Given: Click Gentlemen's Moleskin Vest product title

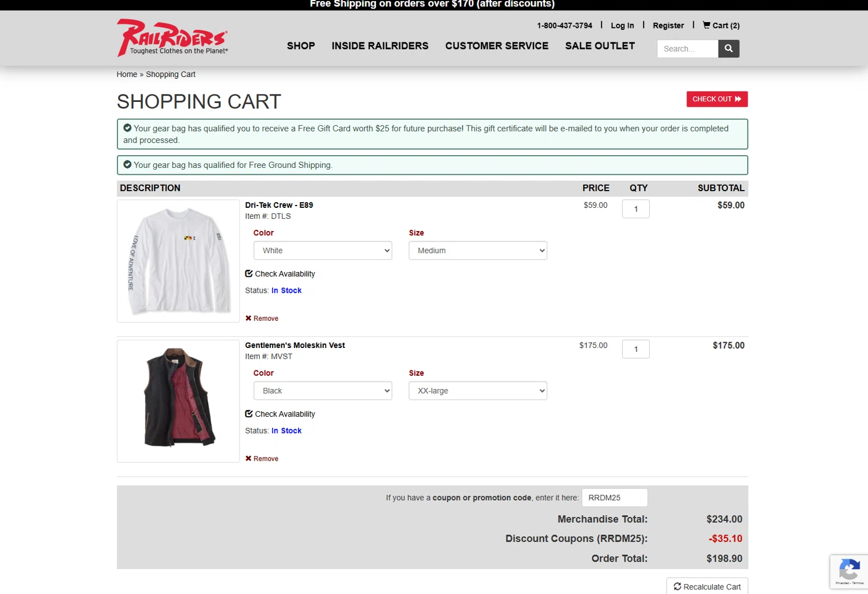Looking at the screenshot, I should tap(295, 345).
